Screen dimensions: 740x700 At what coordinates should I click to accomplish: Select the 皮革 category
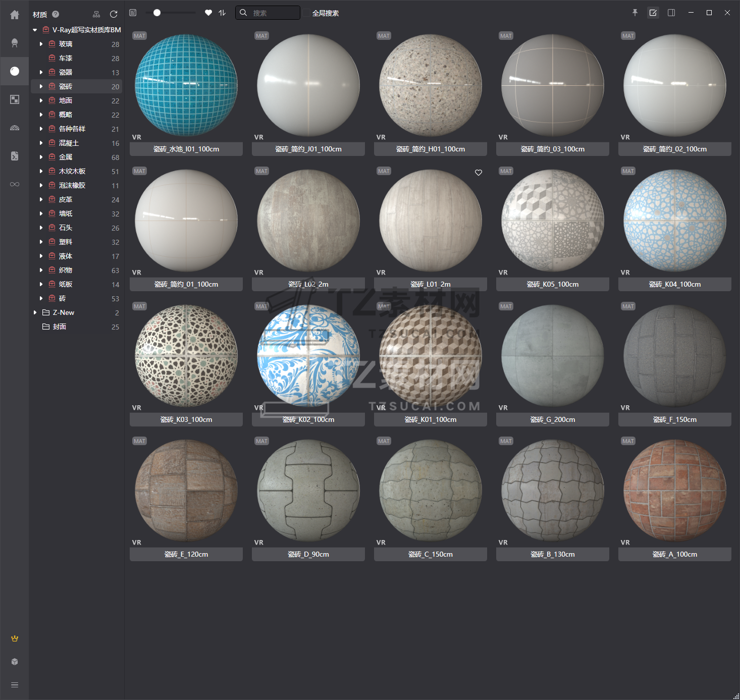77,199
